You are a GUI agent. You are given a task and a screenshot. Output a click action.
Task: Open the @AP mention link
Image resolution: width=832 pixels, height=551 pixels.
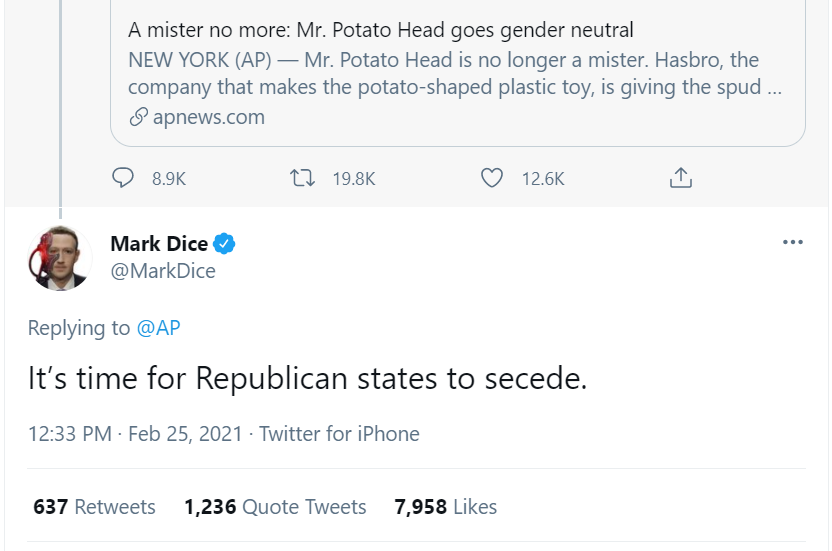(158, 328)
